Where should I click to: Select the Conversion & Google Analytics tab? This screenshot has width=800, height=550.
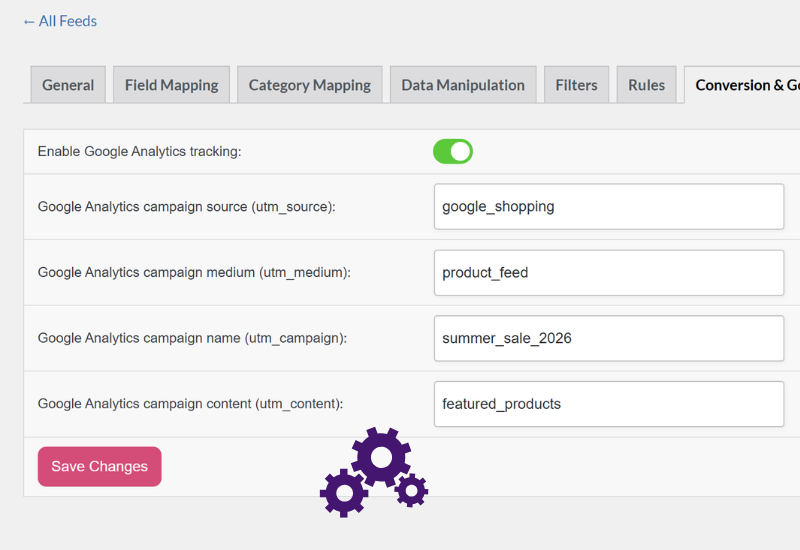[742, 85]
